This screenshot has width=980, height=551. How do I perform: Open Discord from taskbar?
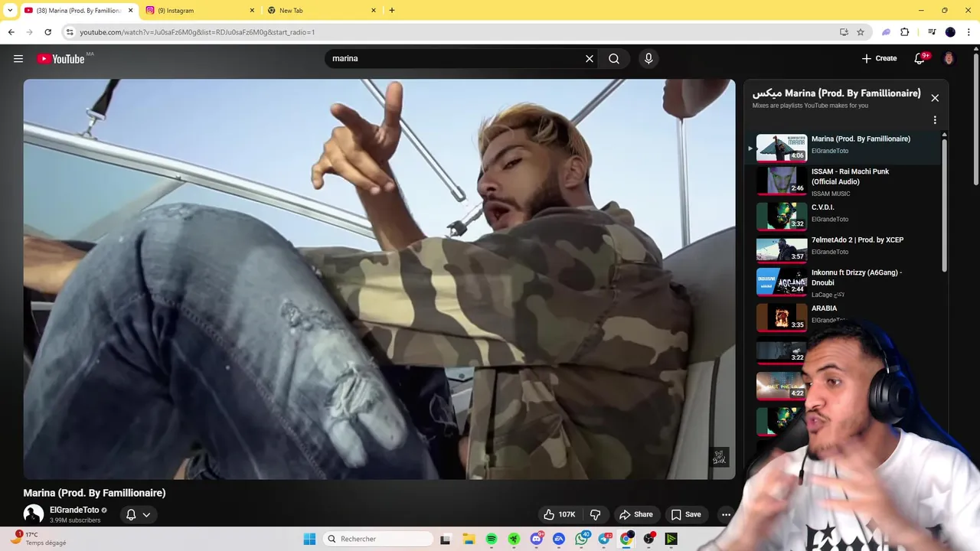pos(537,539)
